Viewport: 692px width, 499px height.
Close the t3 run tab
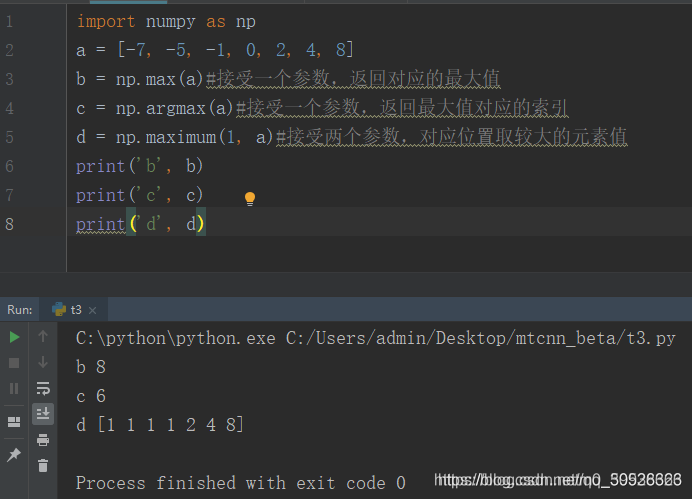pyautogui.click(x=92, y=311)
